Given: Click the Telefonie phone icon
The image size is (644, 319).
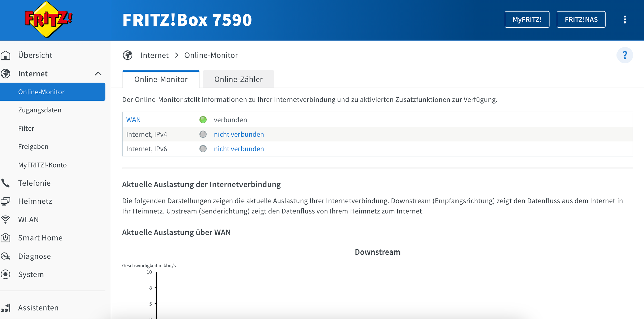Looking at the screenshot, I should tap(6, 183).
